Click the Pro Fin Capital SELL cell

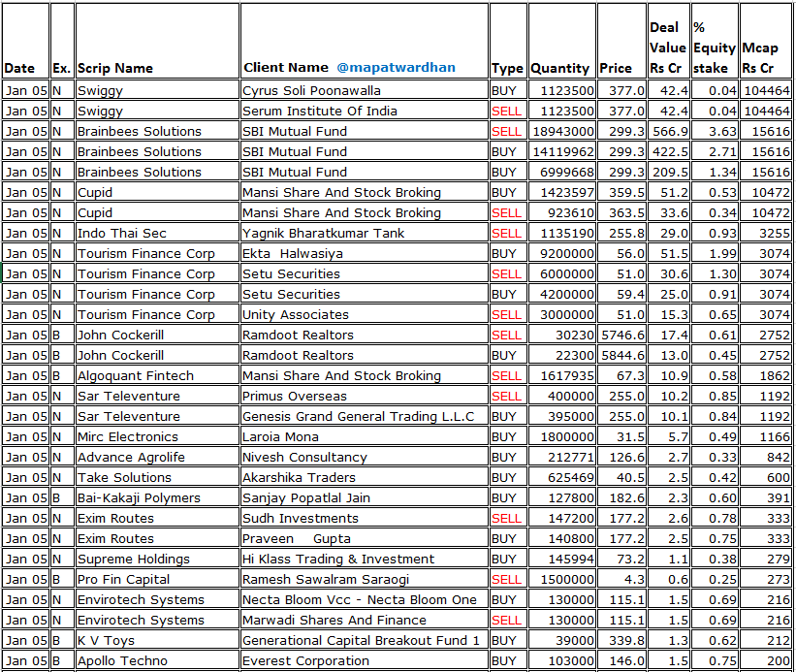[508, 579]
